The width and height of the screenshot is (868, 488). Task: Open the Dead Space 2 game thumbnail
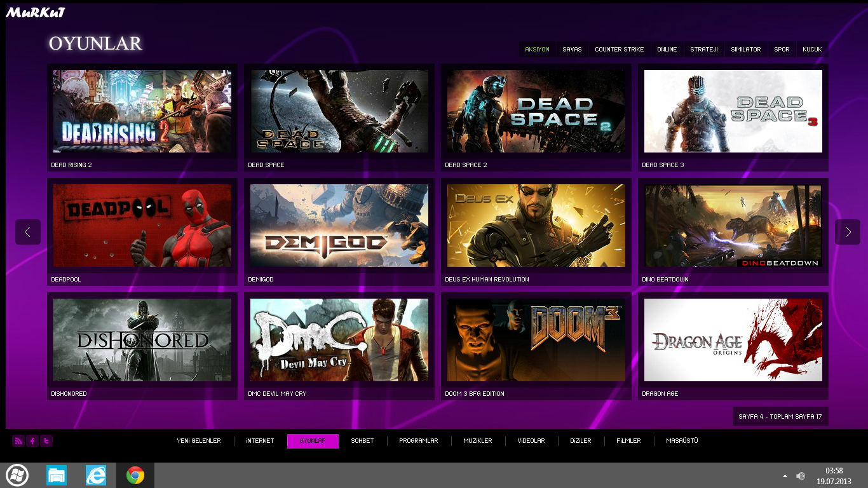point(536,111)
